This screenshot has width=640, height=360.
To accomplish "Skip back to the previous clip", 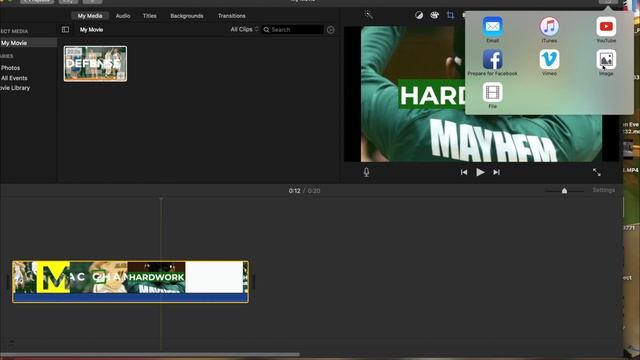I will pos(464,172).
